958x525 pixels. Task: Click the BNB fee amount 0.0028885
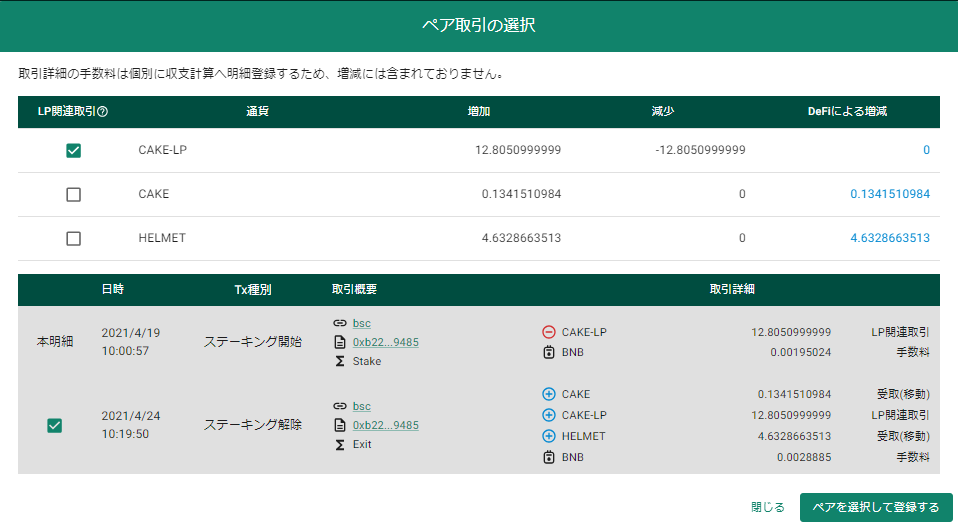[x=804, y=457]
